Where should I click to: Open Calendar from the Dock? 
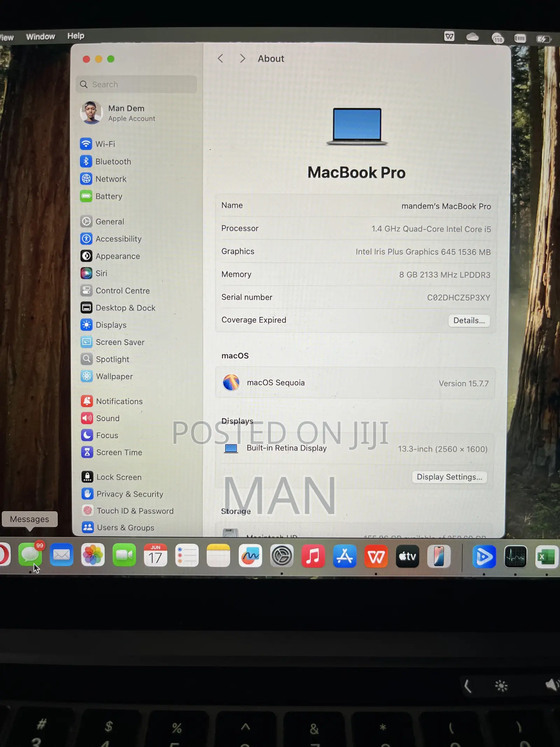[155, 555]
